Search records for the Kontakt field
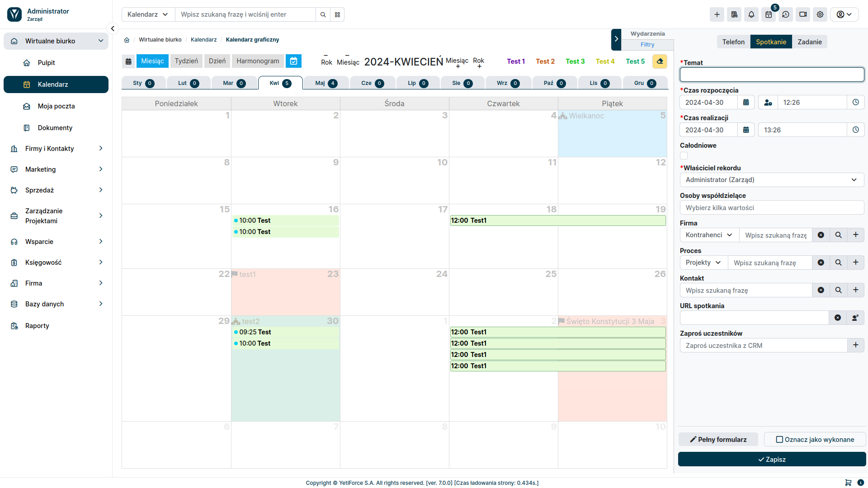This screenshot has height=488, width=868. [838, 290]
